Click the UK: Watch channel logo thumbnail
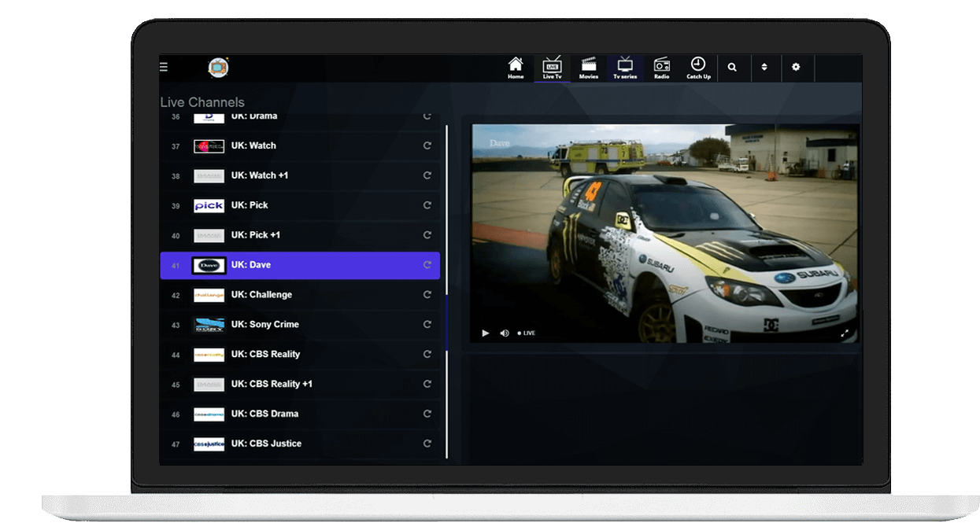The height and width of the screenshot is (523, 980). pyautogui.click(x=209, y=146)
